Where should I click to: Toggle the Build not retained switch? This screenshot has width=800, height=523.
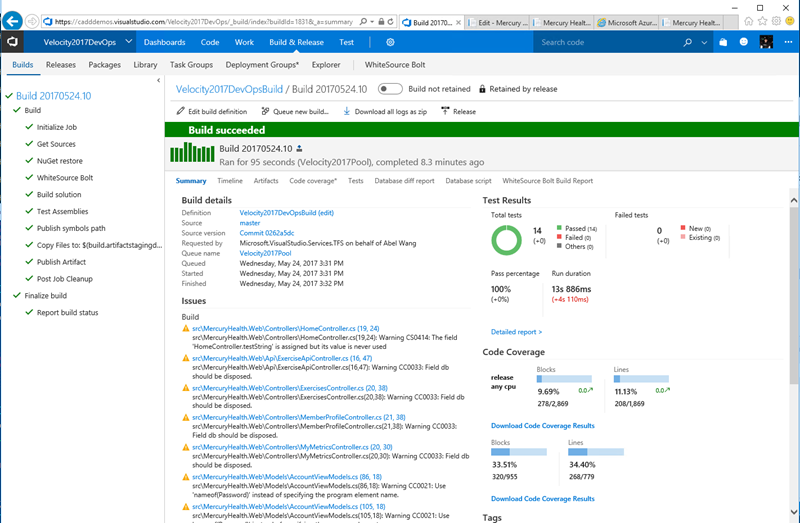[x=390, y=89]
